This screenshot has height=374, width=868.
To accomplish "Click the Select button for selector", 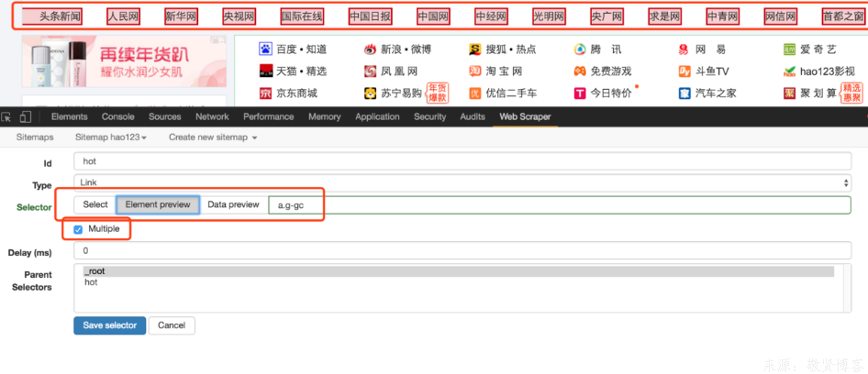I will (x=95, y=204).
